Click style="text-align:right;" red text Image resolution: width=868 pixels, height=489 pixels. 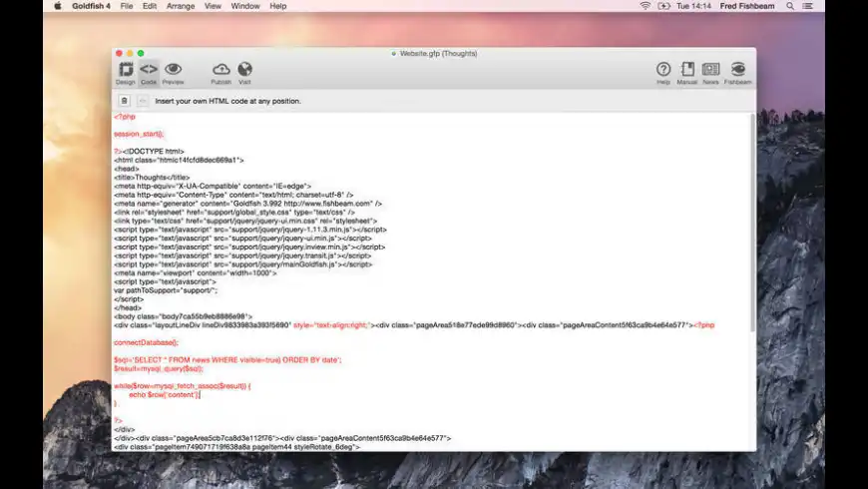[331, 325]
